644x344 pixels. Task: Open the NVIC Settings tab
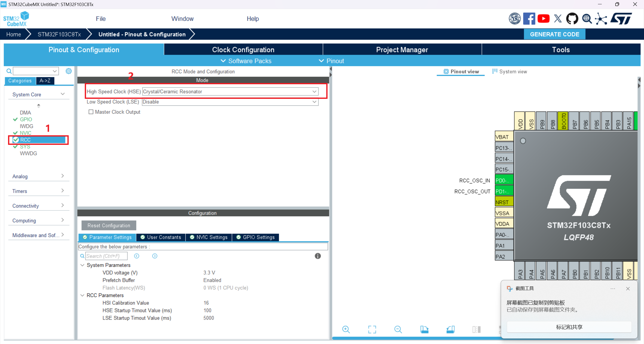click(209, 237)
